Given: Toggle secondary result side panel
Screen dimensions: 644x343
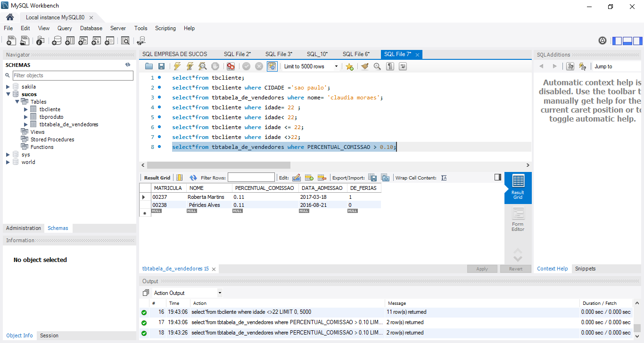Looking at the screenshot, I should (x=498, y=177).
